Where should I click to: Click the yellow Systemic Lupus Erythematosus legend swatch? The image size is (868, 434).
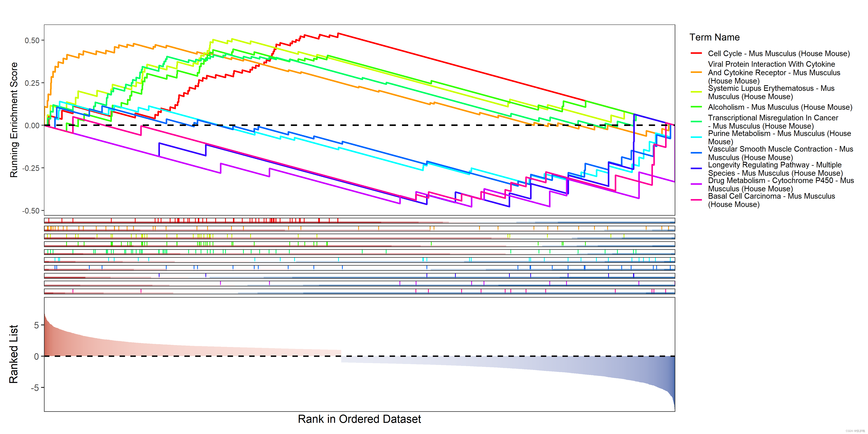[696, 92]
